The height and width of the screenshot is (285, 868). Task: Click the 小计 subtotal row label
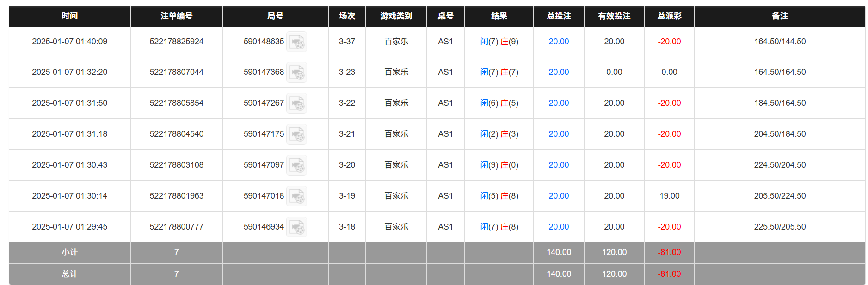coord(69,252)
